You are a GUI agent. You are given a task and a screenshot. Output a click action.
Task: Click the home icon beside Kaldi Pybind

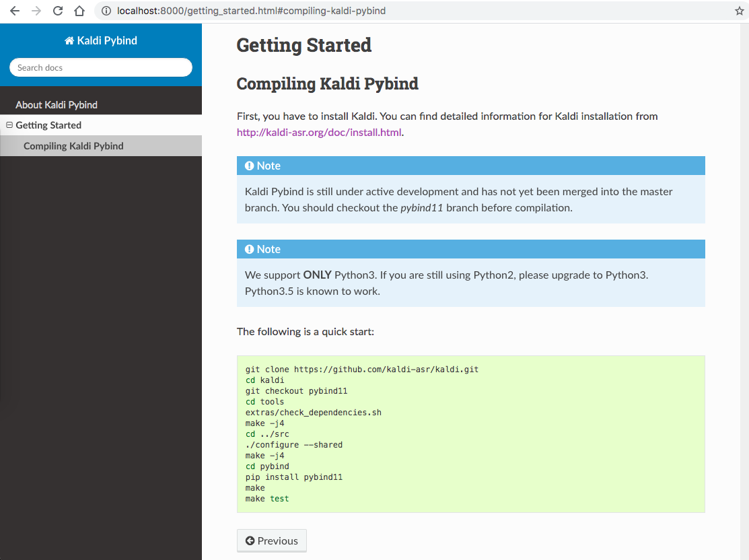69,40
